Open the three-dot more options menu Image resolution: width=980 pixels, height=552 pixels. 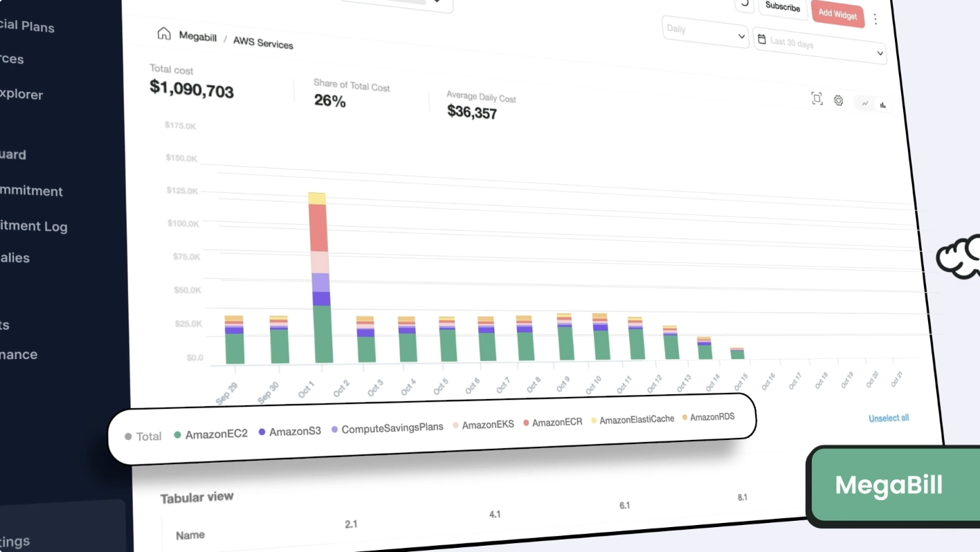875,19
